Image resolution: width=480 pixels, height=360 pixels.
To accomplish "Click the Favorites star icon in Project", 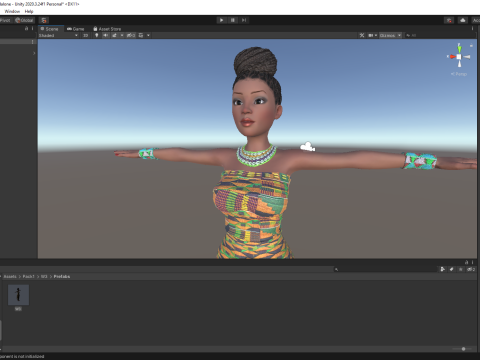I will [x=461, y=269].
